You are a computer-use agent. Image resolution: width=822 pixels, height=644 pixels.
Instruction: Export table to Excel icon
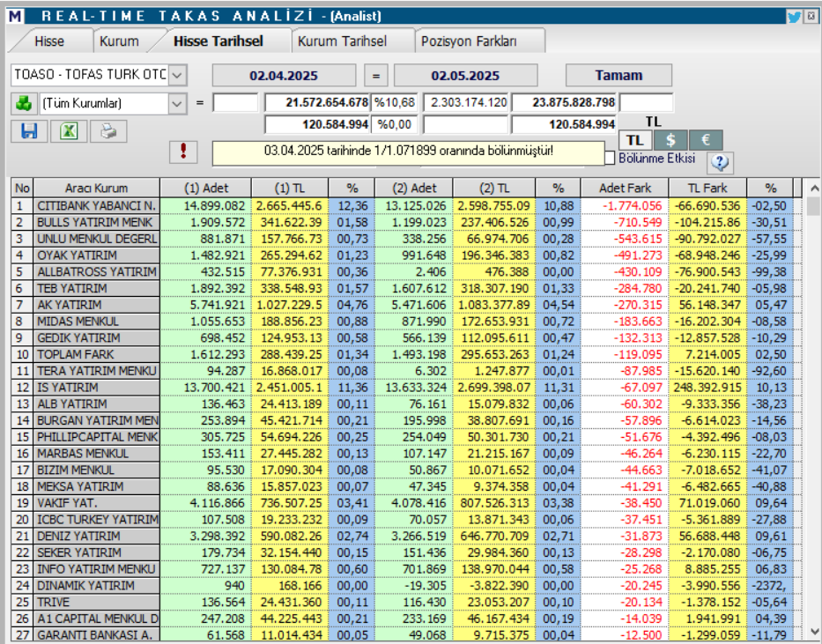(x=69, y=131)
